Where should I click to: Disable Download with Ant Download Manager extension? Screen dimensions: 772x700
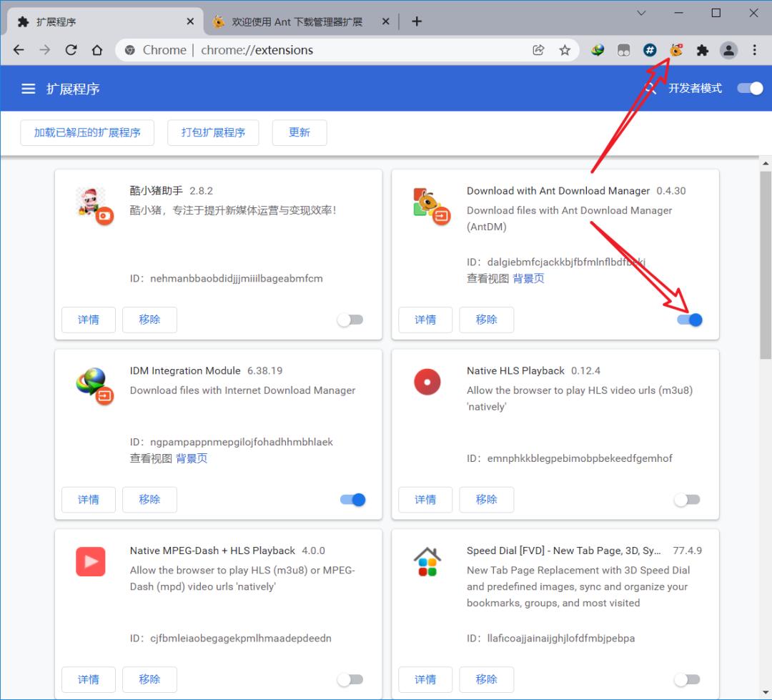[x=690, y=320]
